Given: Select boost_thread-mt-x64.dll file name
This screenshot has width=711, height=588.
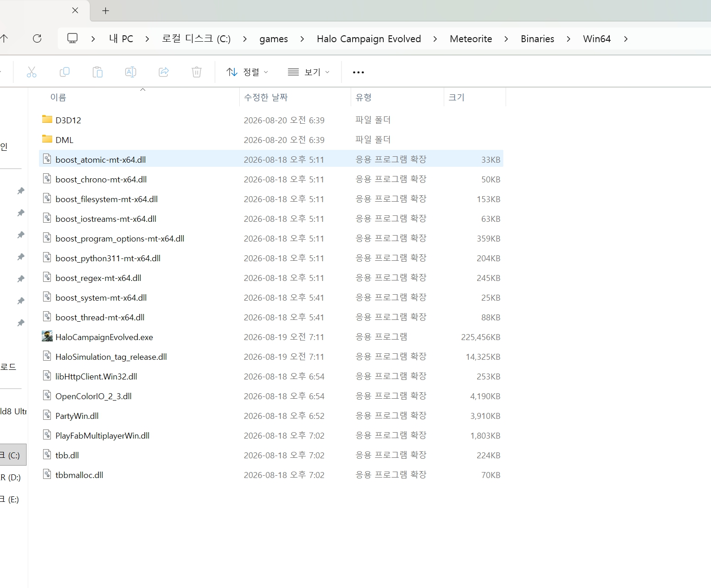Looking at the screenshot, I should click(x=100, y=317).
